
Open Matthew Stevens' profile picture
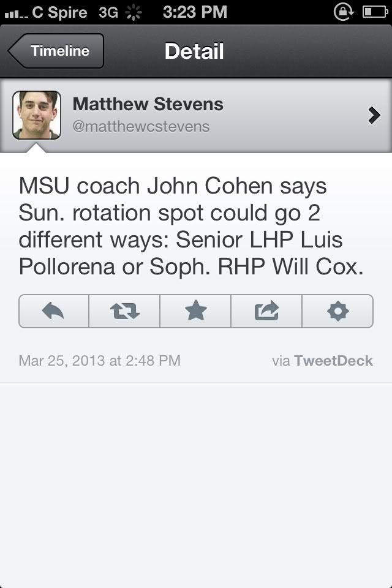[x=37, y=115]
